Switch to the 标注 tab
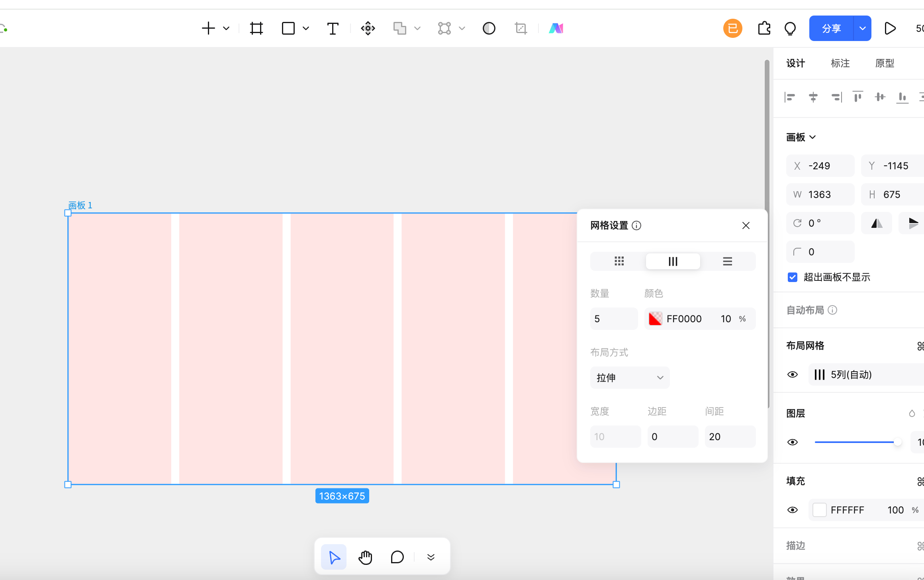924x580 pixels. pyautogui.click(x=840, y=63)
